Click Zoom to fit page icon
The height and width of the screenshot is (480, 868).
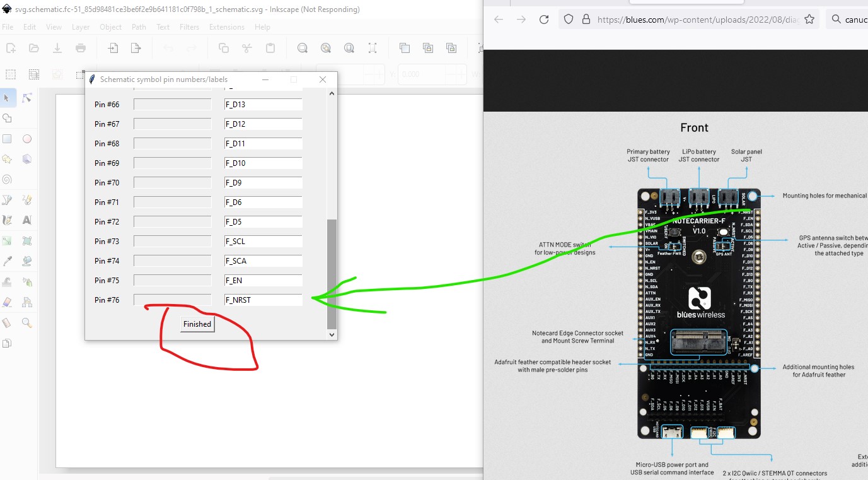[349, 48]
